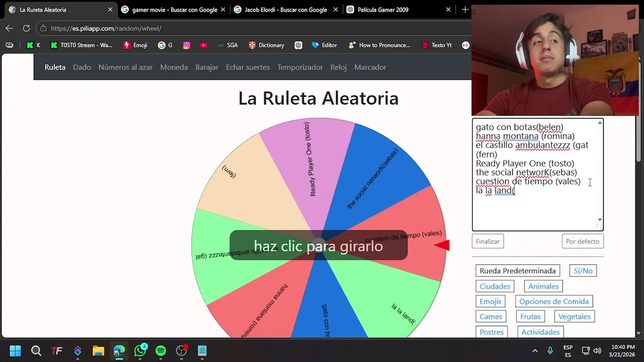Select the Ciudades preset
This screenshot has height=362, width=644.
click(495, 286)
